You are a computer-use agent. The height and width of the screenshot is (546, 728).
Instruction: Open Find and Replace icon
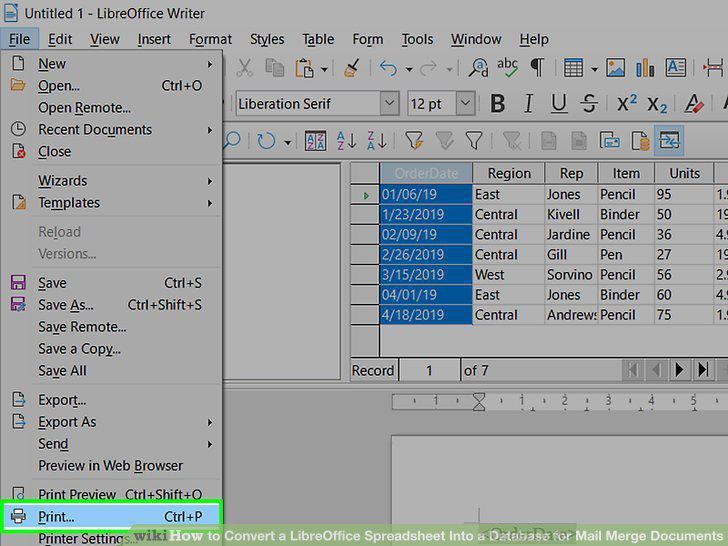point(478,68)
